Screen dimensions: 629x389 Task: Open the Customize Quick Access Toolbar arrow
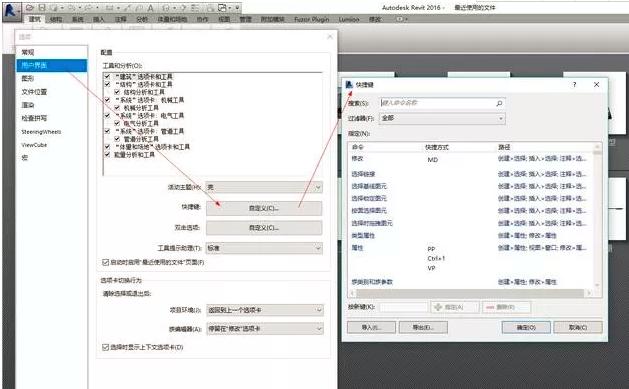(237, 8)
